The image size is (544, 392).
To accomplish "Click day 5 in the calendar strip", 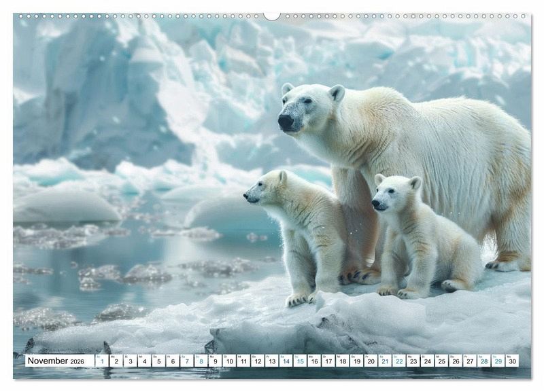I will point(158,361).
